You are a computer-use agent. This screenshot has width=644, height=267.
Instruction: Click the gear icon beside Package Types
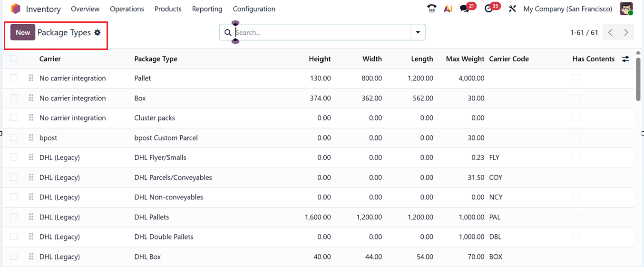point(98,32)
